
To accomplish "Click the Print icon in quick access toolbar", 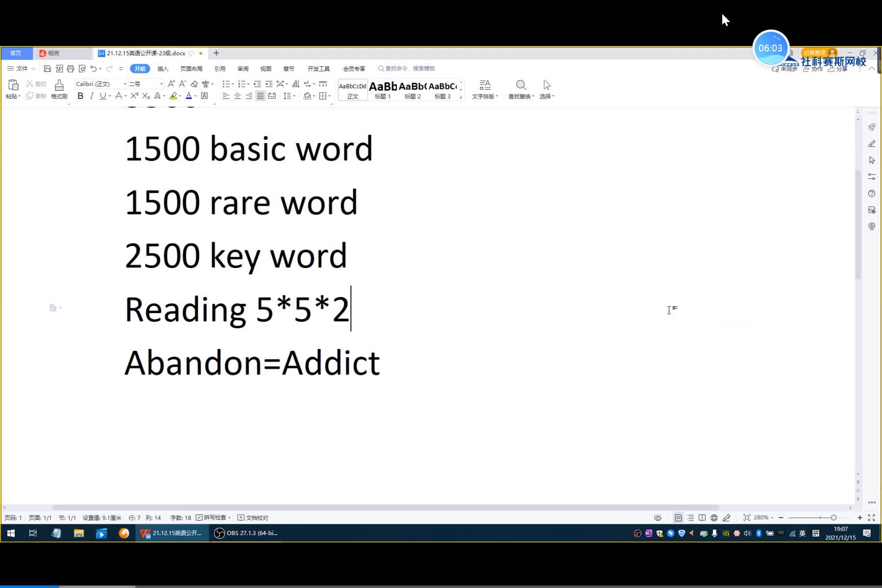I will (x=71, y=69).
